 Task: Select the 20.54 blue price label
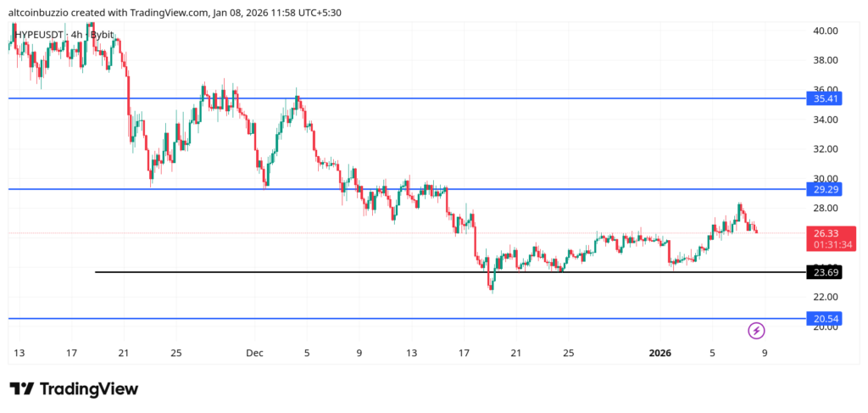(826, 319)
